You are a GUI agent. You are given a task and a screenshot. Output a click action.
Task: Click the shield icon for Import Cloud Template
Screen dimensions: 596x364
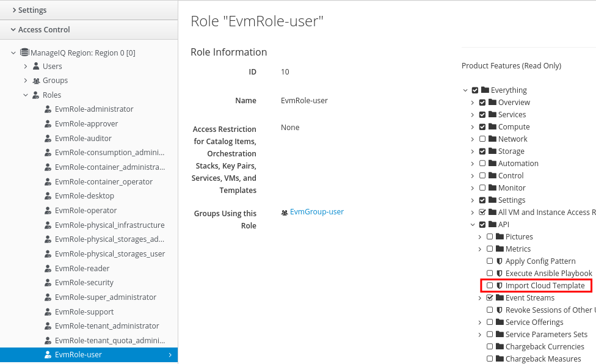click(500, 285)
